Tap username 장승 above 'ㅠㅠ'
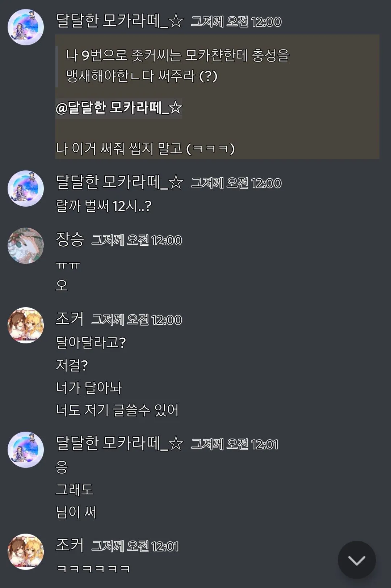 [x=70, y=239]
